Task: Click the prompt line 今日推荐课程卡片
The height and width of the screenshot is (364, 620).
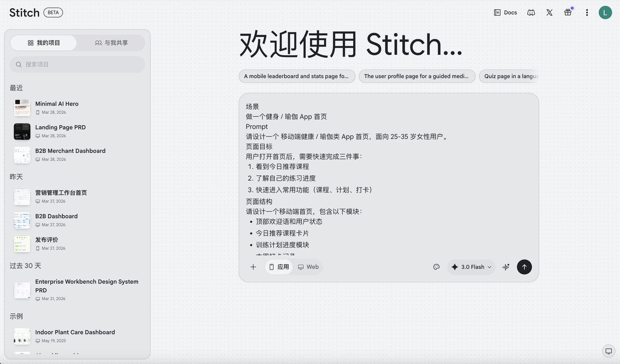Action: (282, 233)
